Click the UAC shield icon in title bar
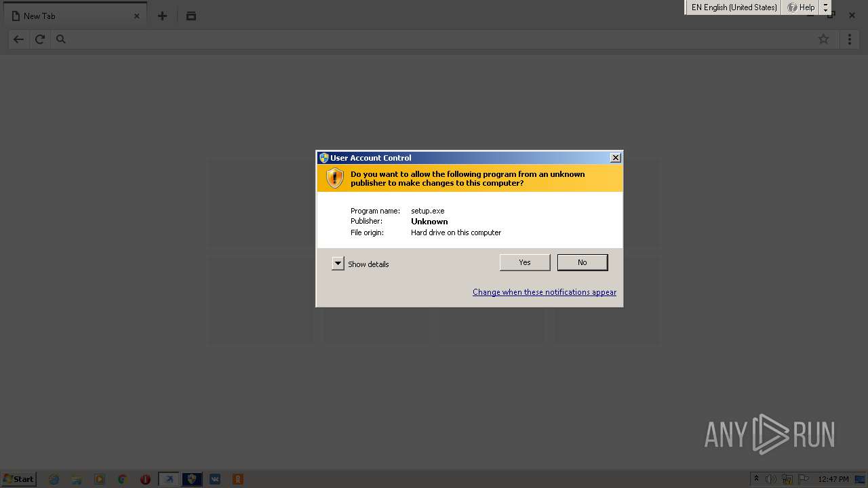 point(323,158)
